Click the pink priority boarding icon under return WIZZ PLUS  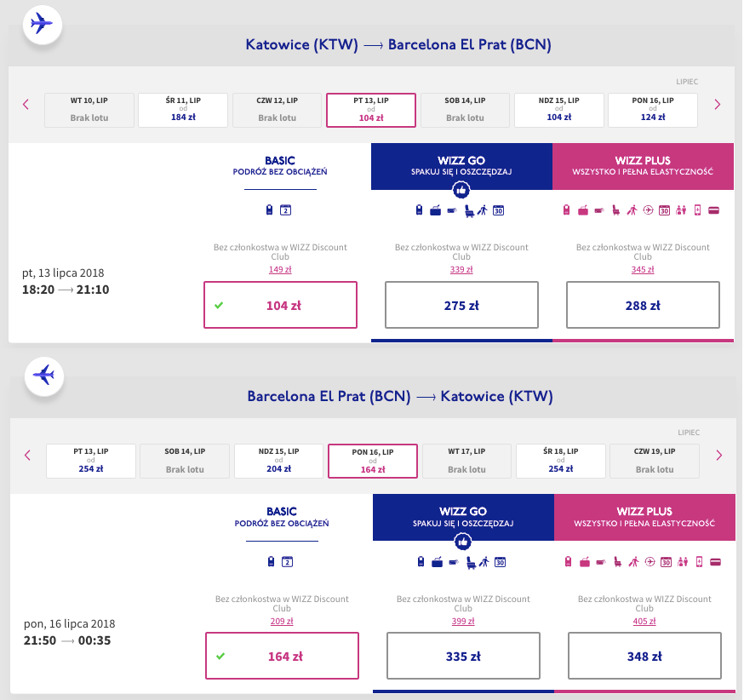[x=634, y=562]
